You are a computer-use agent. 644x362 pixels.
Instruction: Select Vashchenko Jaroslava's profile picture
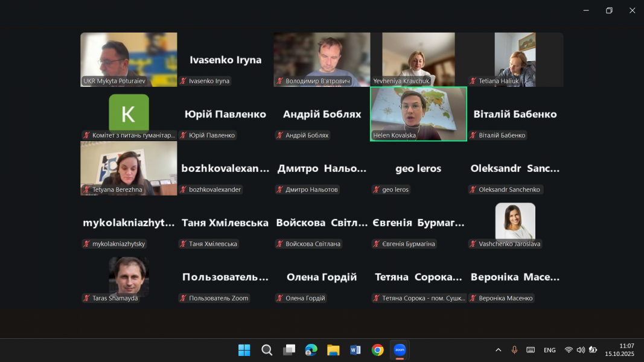(515, 221)
